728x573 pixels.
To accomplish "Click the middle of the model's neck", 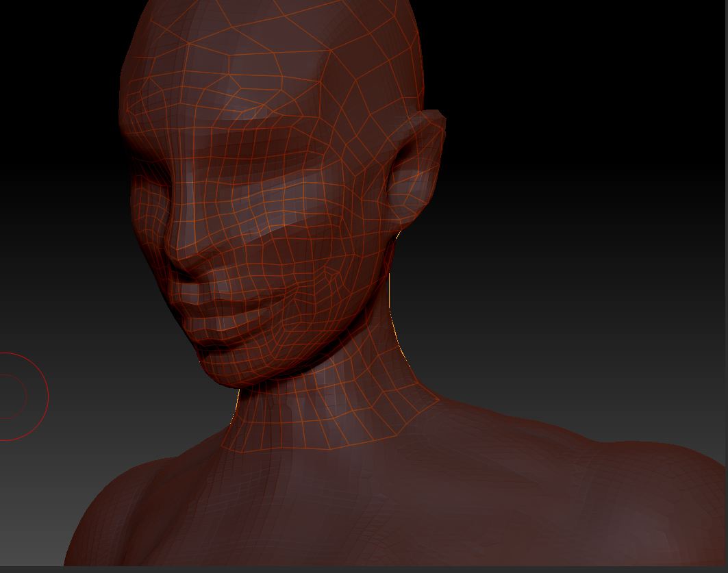I will tap(329, 397).
